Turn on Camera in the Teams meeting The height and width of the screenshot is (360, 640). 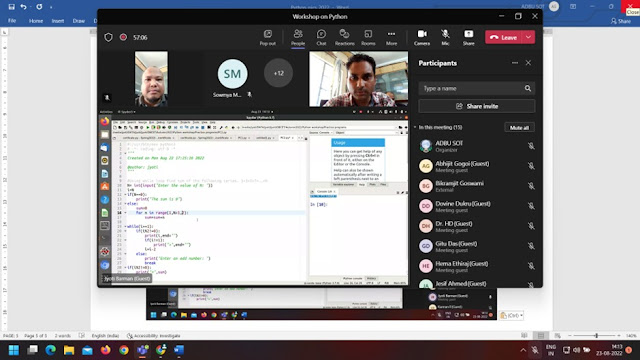[422, 37]
